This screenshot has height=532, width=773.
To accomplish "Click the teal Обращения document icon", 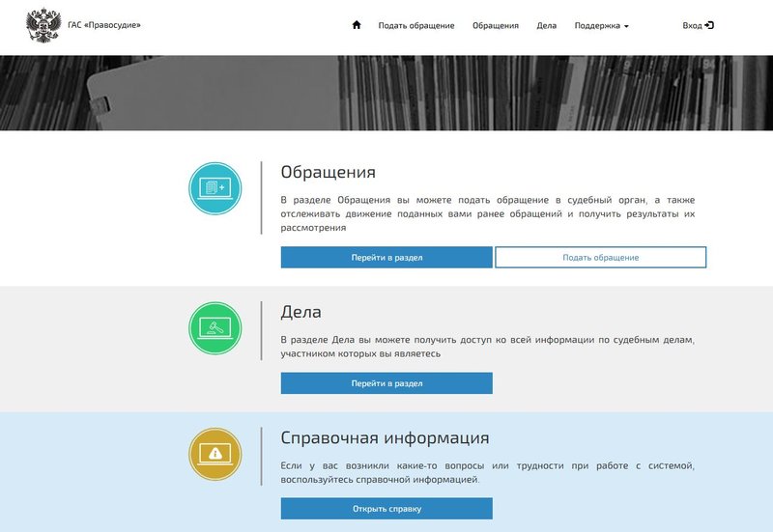I will tap(215, 188).
